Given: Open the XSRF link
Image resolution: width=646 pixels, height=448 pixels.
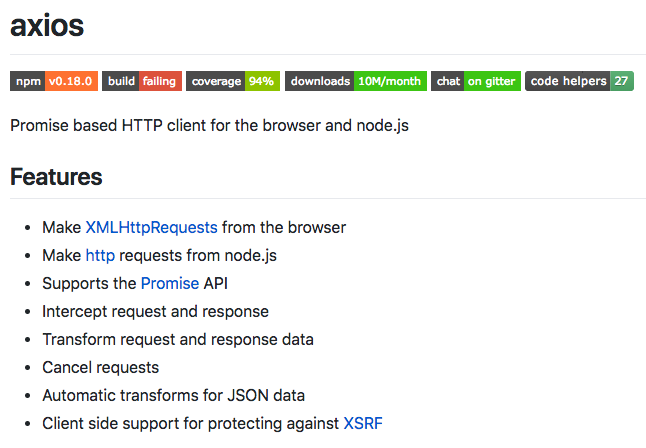Looking at the screenshot, I should (x=363, y=424).
